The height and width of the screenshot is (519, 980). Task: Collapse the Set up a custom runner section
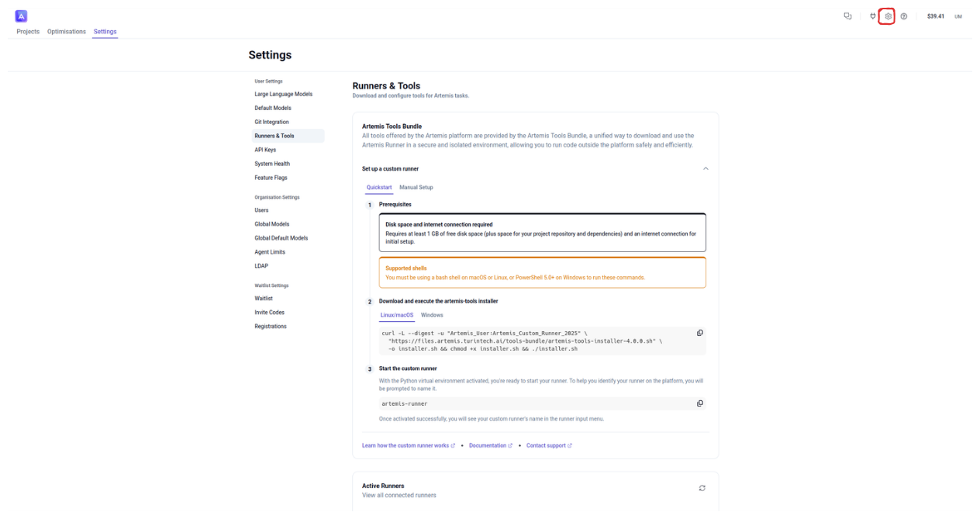point(705,168)
